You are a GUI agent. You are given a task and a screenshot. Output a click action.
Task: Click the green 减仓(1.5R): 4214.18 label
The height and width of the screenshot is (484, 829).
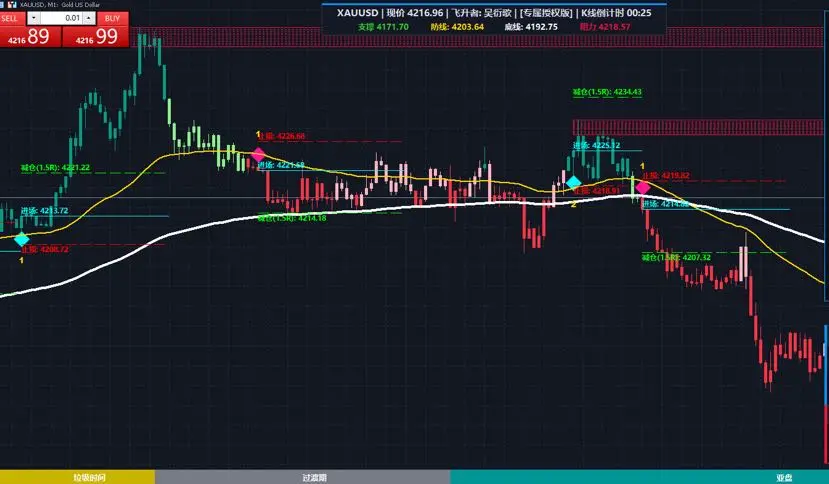coord(292,217)
